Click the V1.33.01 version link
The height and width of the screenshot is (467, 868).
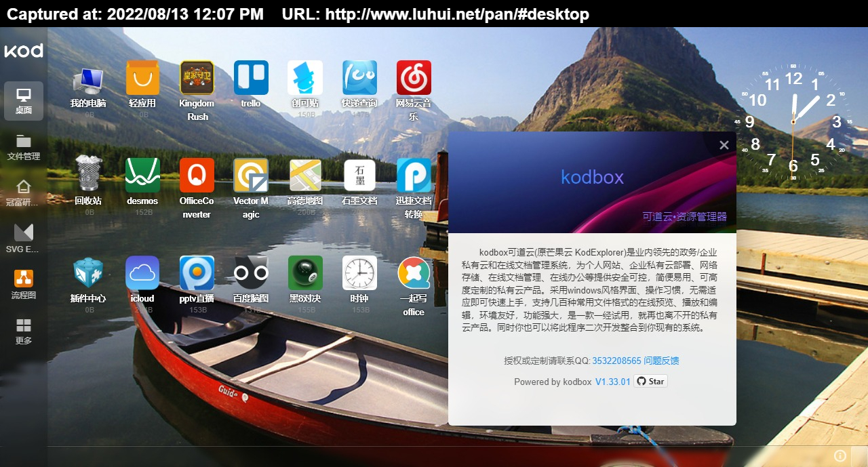(613, 382)
